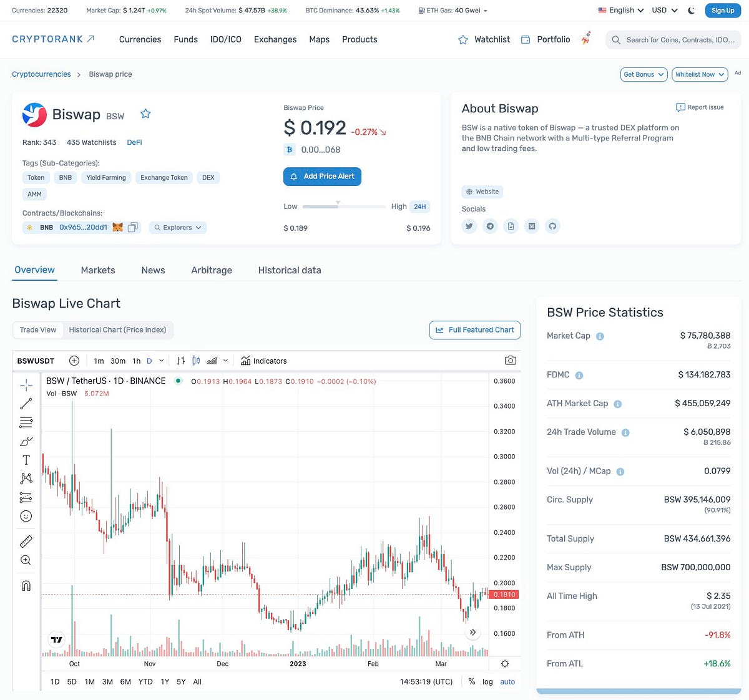Select the text annotation tool
Viewport: 749px width, 700px height.
point(26,460)
